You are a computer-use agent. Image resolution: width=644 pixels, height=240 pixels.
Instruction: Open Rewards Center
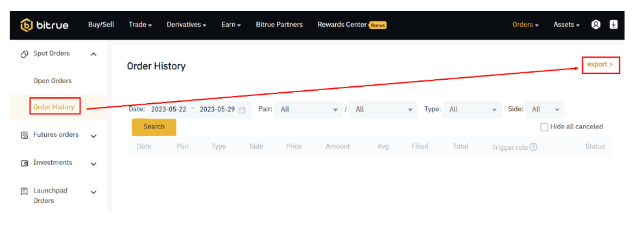point(342,25)
